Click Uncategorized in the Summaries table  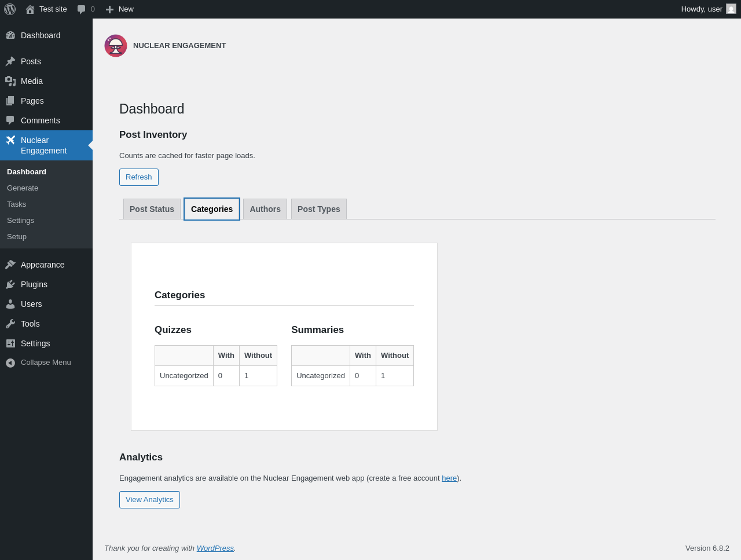pos(321,376)
